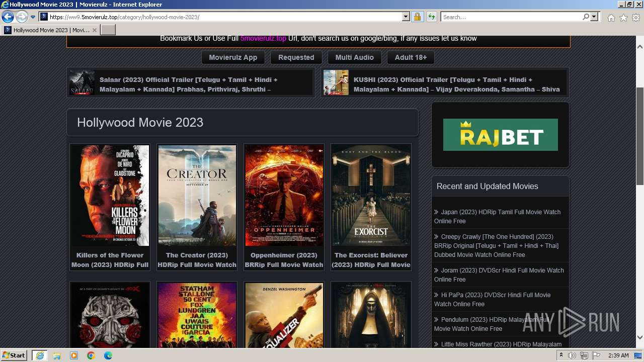
Task: Open the Windows Start button
Action: pos(14,355)
